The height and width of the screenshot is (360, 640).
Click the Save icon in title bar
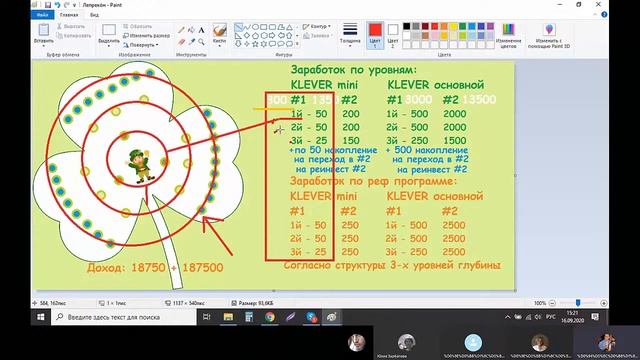click(x=48, y=5)
